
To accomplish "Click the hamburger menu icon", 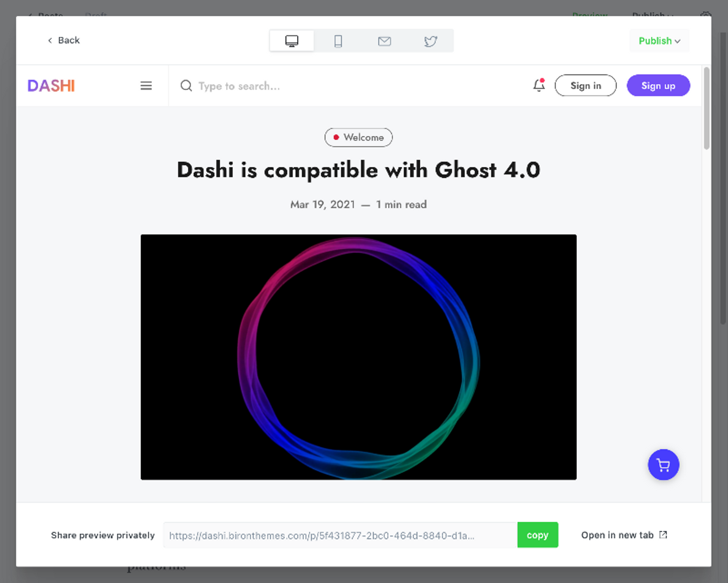I will tap(146, 86).
